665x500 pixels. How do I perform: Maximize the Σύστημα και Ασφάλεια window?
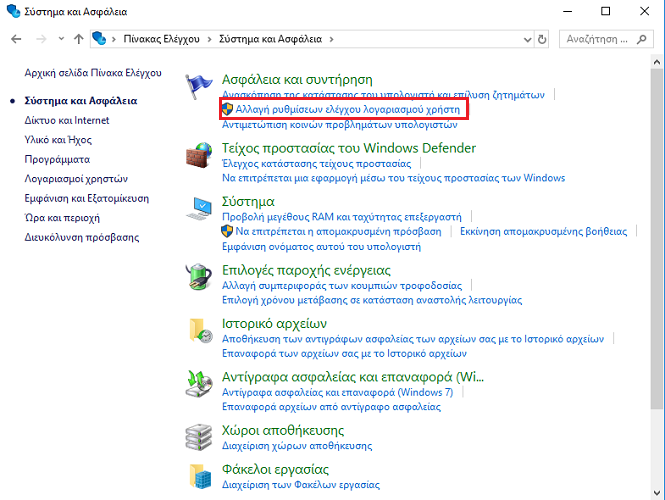(x=606, y=11)
